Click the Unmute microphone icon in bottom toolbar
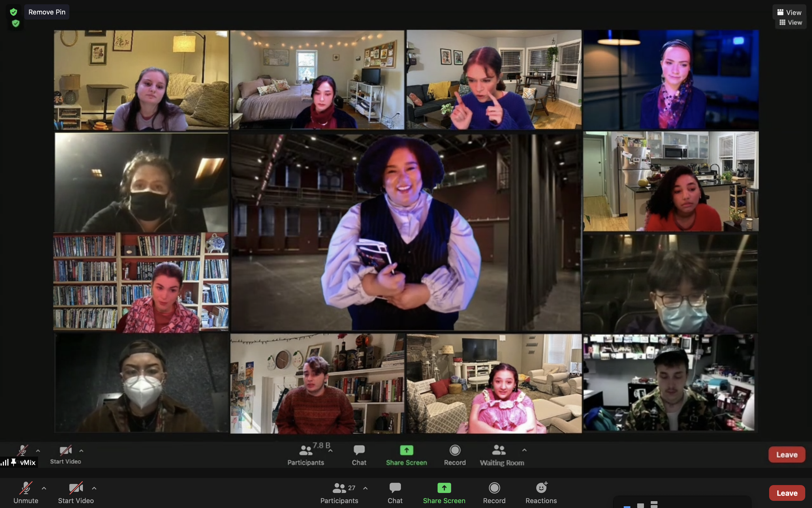812x508 pixels. tap(26, 488)
